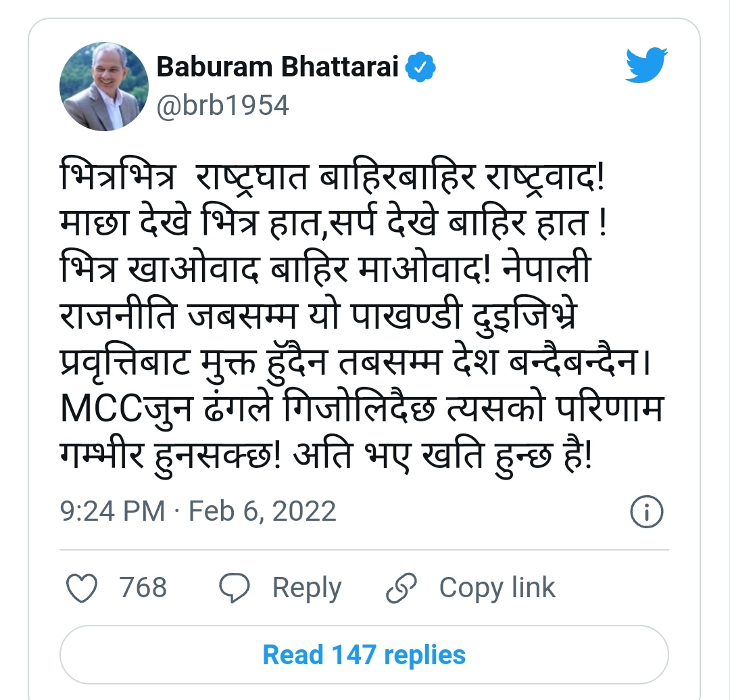Image resolution: width=730 pixels, height=700 pixels.
Task: Open Baburam Bhattarai's profile photo
Action: (104, 87)
